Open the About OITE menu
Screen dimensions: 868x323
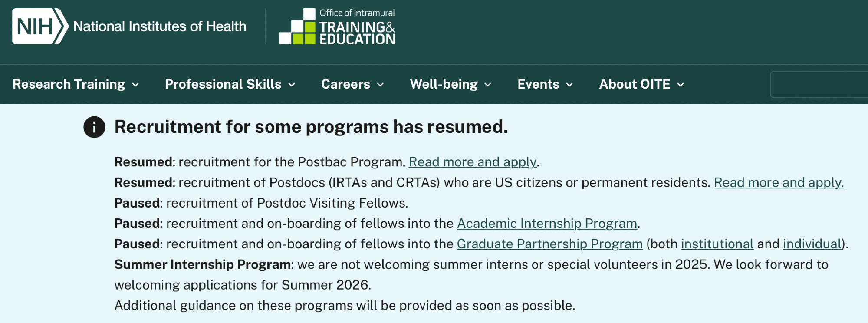pyautogui.click(x=635, y=84)
